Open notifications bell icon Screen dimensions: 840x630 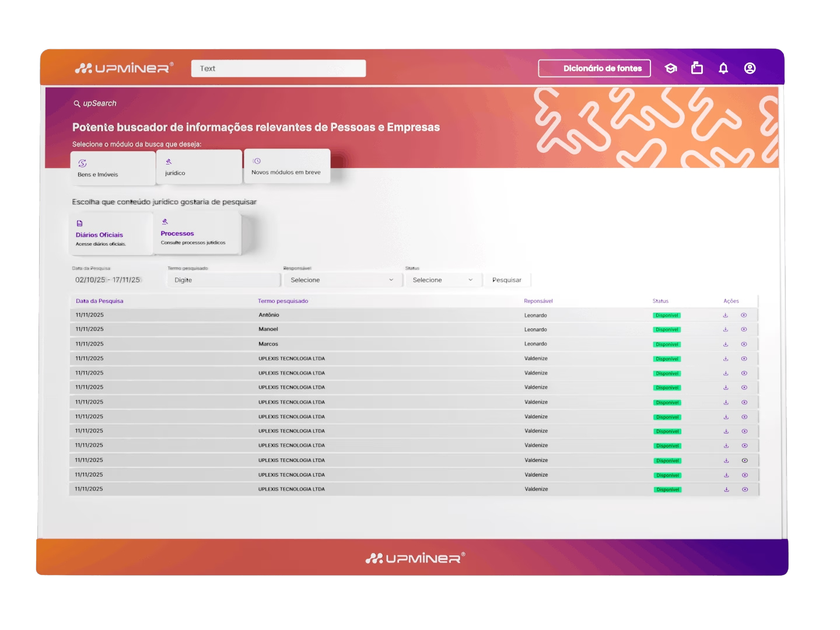point(723,68)
